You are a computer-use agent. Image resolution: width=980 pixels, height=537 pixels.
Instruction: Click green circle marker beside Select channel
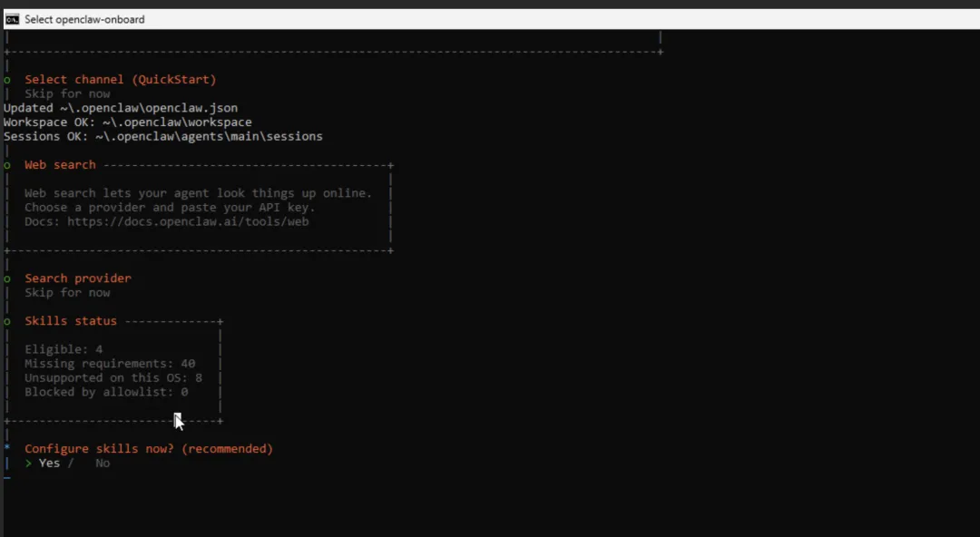coord(7,80)
